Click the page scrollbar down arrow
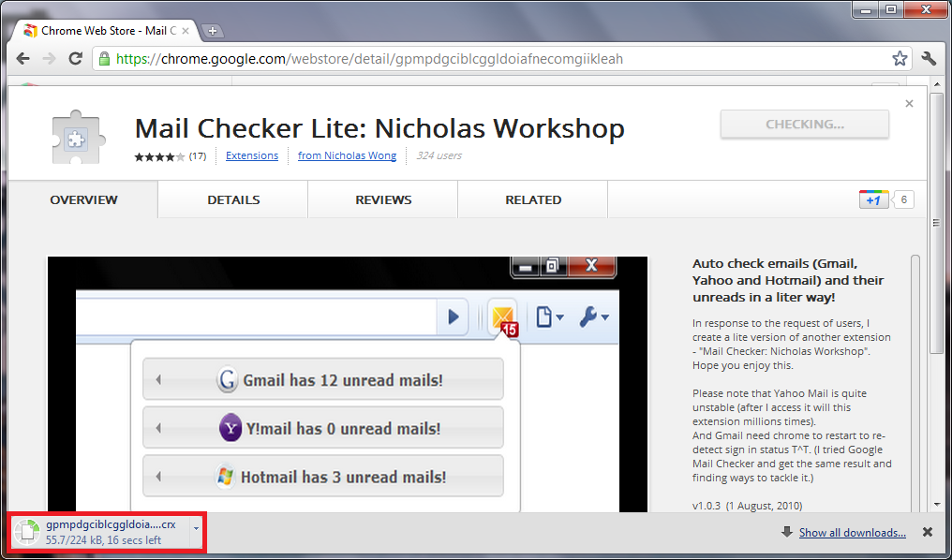 (x=937, y=504)
